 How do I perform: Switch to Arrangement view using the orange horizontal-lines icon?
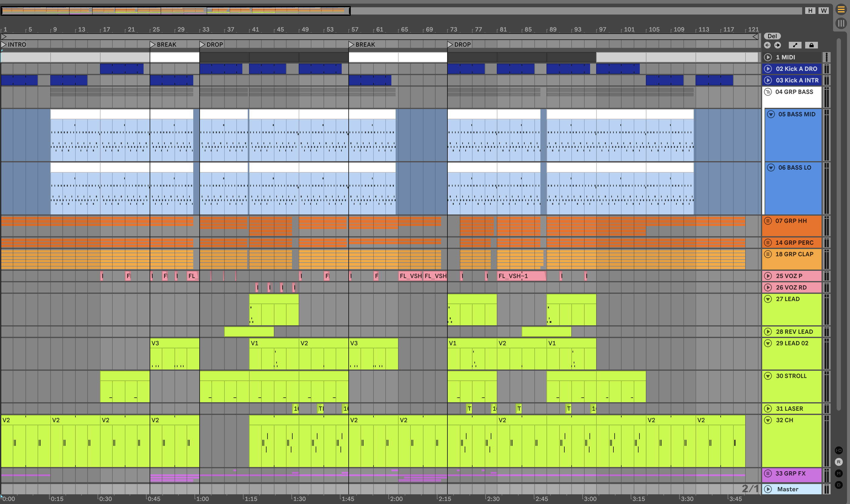click(841, 9)
